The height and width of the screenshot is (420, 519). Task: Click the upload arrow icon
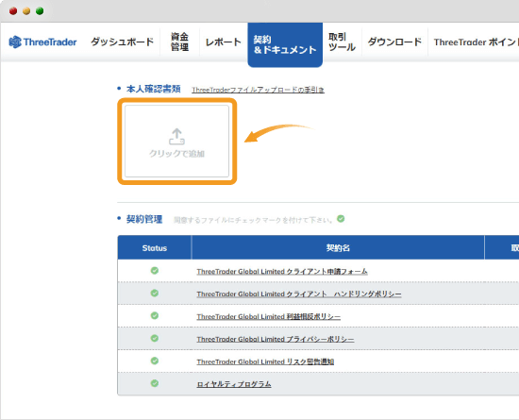[x=176, y=137]
